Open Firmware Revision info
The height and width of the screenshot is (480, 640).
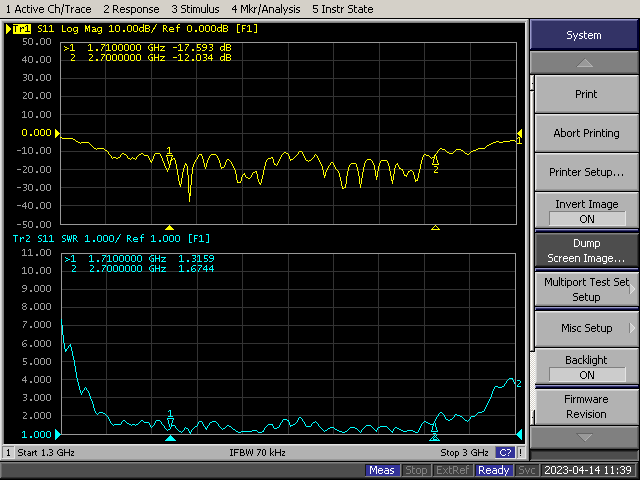(586, 407)
